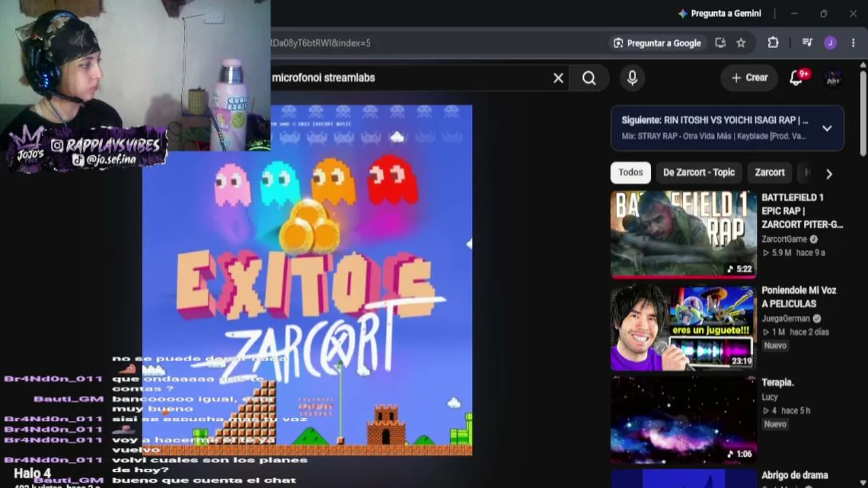The image size is (868, 488).
Task: Open the YouTube account avatar menu
Action: 833,78
